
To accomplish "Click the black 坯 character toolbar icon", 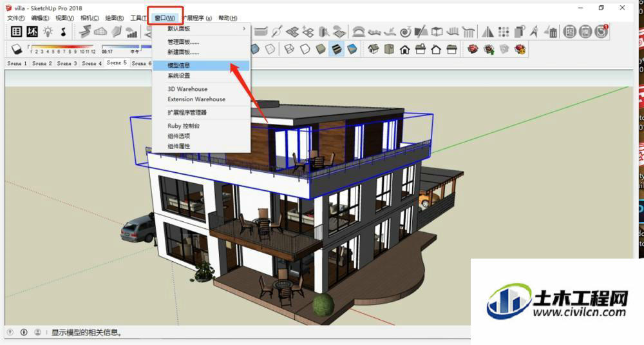I will (32, 31).
